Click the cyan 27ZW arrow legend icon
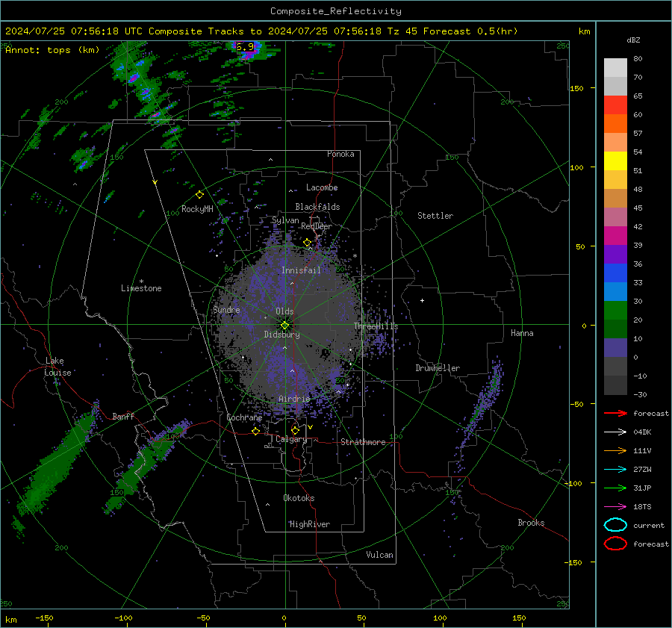This screenshot has height=628, width=672. click(615, 470)
